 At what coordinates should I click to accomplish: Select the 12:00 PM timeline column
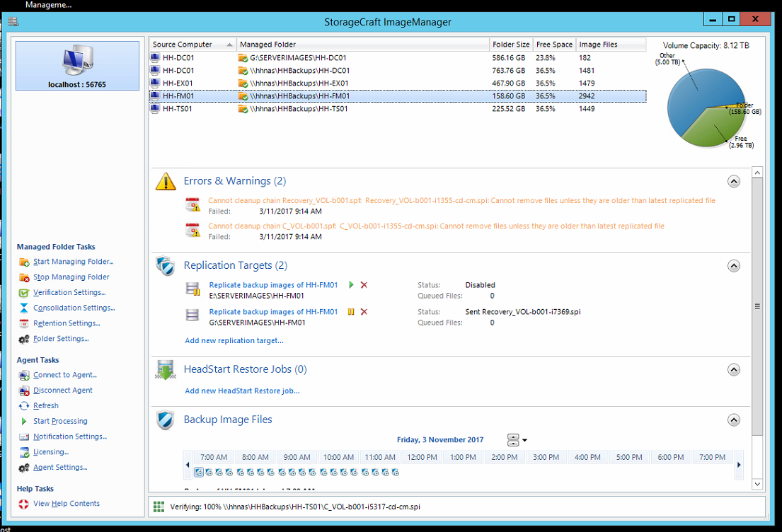coord(421,456)
